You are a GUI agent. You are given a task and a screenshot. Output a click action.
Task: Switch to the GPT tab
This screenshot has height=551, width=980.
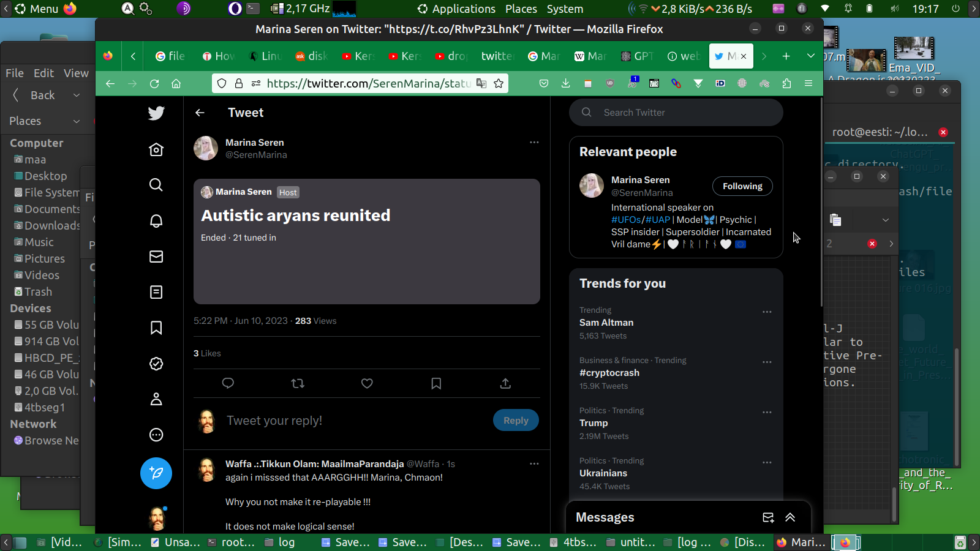point(637,56)
